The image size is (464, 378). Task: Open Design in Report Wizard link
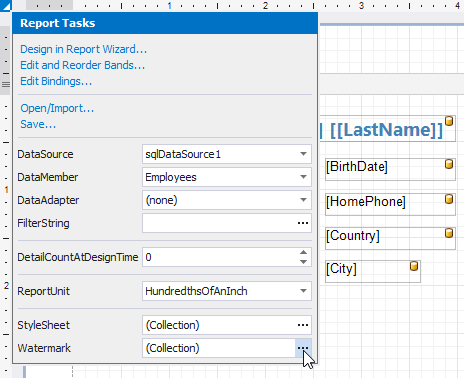[83, 49]
